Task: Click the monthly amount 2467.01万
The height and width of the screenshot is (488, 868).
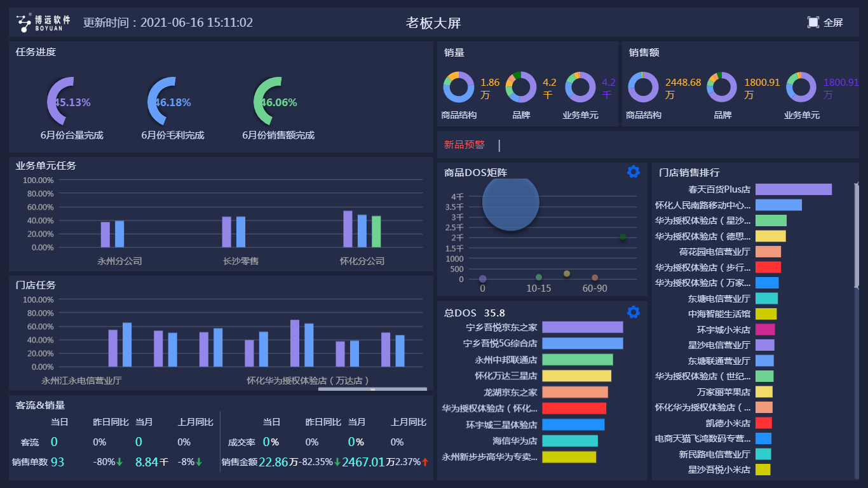Action: coord(369,462)
